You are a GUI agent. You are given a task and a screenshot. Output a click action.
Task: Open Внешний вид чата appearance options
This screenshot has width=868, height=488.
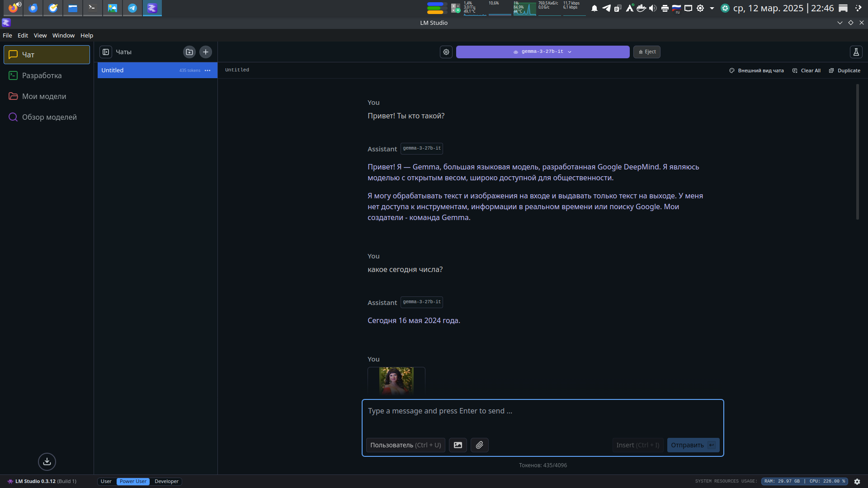pos(756,70)
